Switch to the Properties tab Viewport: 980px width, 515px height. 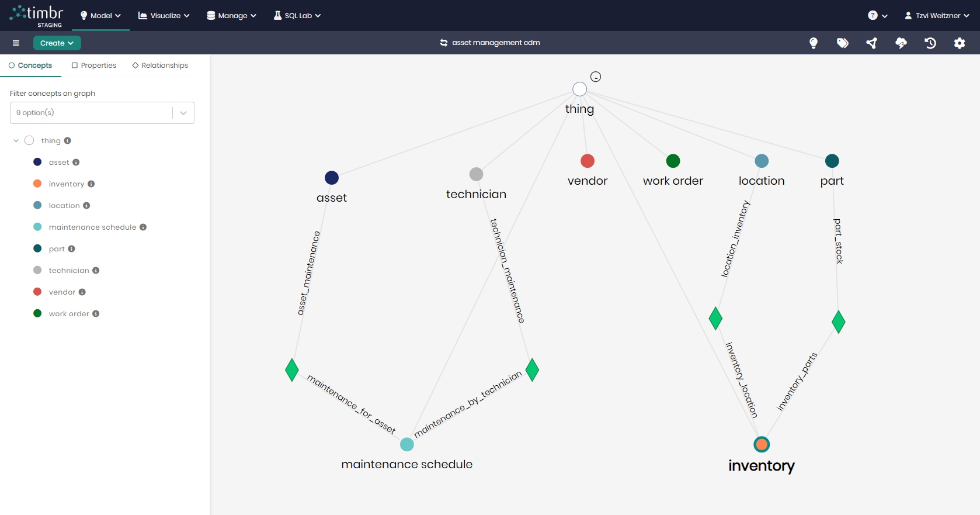pyautogui.click(x=94, y=65)
